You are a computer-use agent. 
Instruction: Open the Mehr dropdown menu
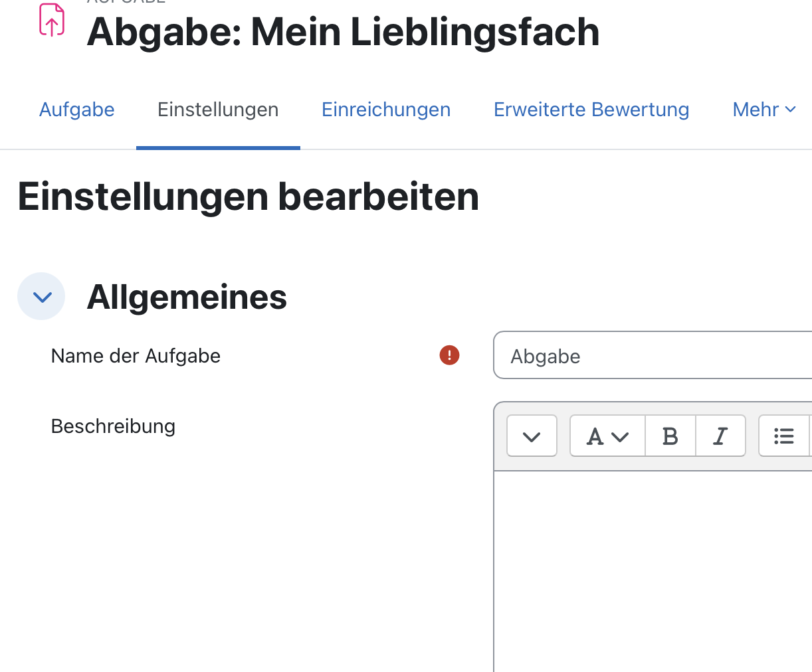click(764, 110)
